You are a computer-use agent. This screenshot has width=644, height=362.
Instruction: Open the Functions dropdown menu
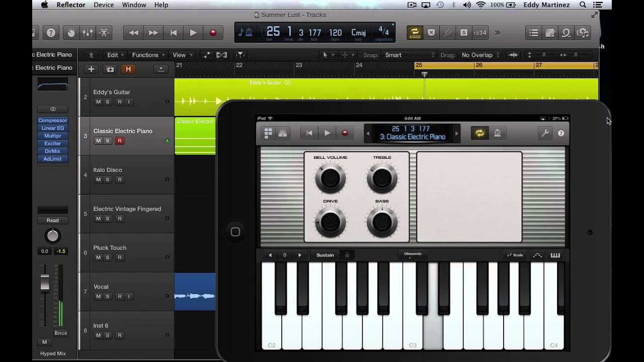148,55
